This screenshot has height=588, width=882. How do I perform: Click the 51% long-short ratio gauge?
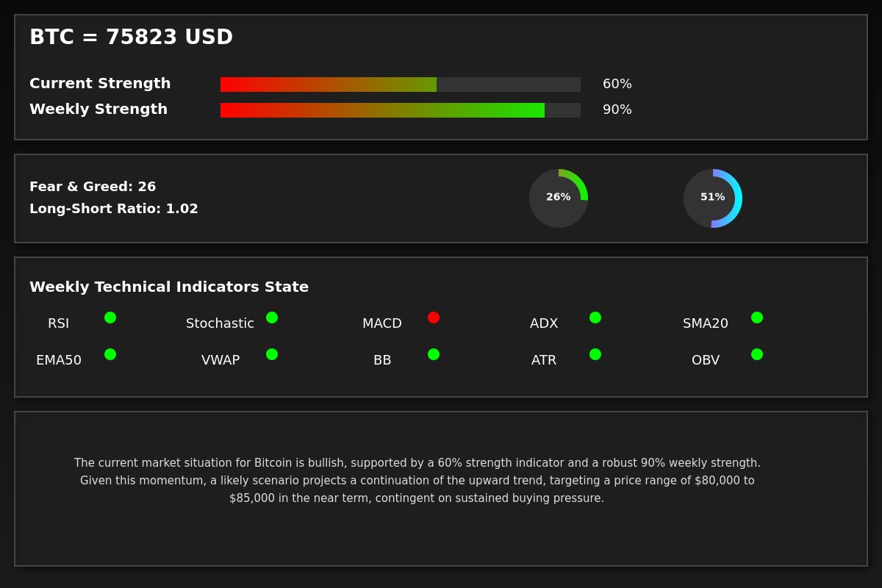coord(713,198)
